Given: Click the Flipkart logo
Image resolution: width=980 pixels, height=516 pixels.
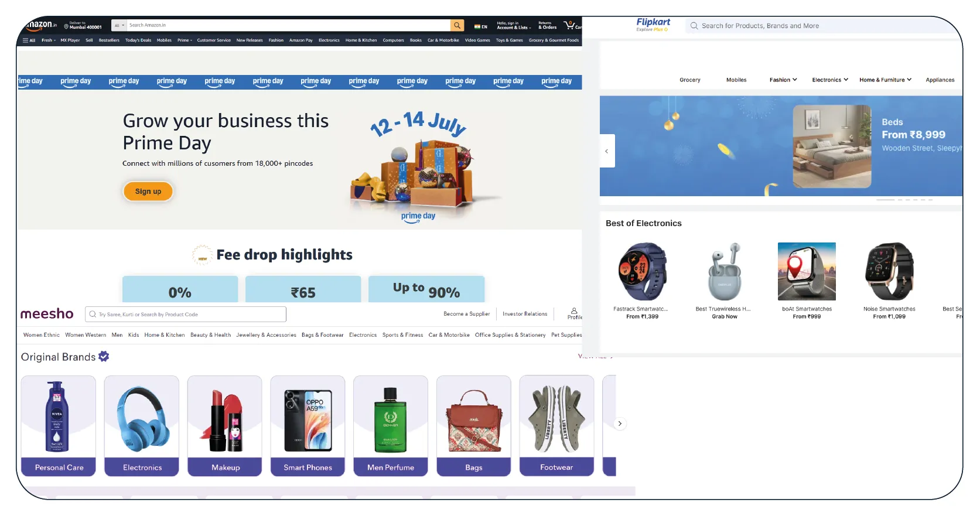Looking at the screenshot, I should click(x=653, y=24).
